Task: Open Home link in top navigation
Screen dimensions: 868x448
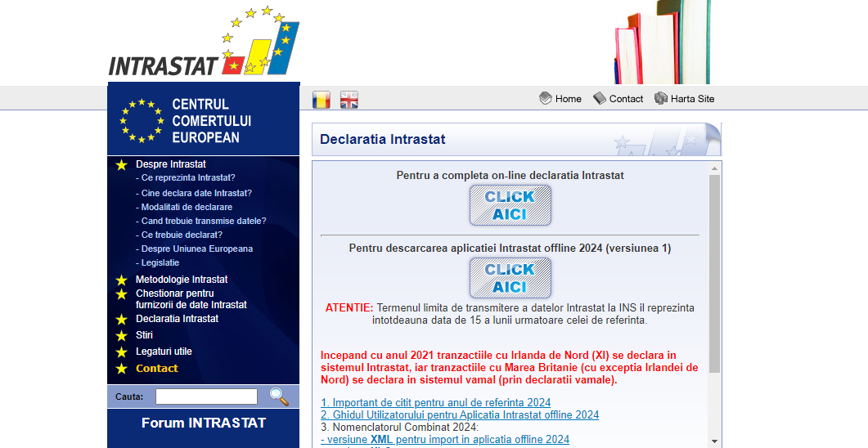Action: pyautogui.click(x=569, y=99)
